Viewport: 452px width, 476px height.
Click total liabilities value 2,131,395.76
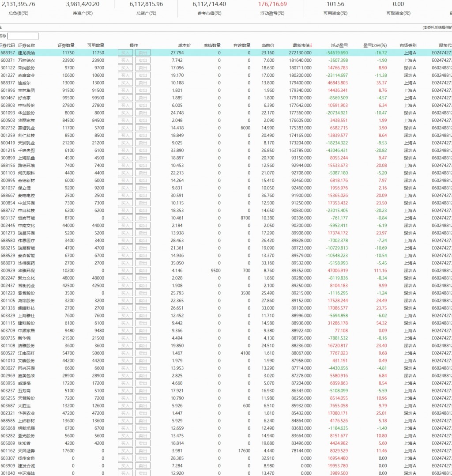(x=18, y=4)
